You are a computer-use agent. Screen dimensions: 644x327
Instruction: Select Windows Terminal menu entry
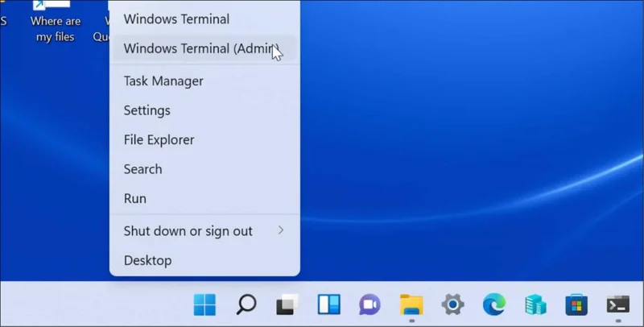[204, 19]
